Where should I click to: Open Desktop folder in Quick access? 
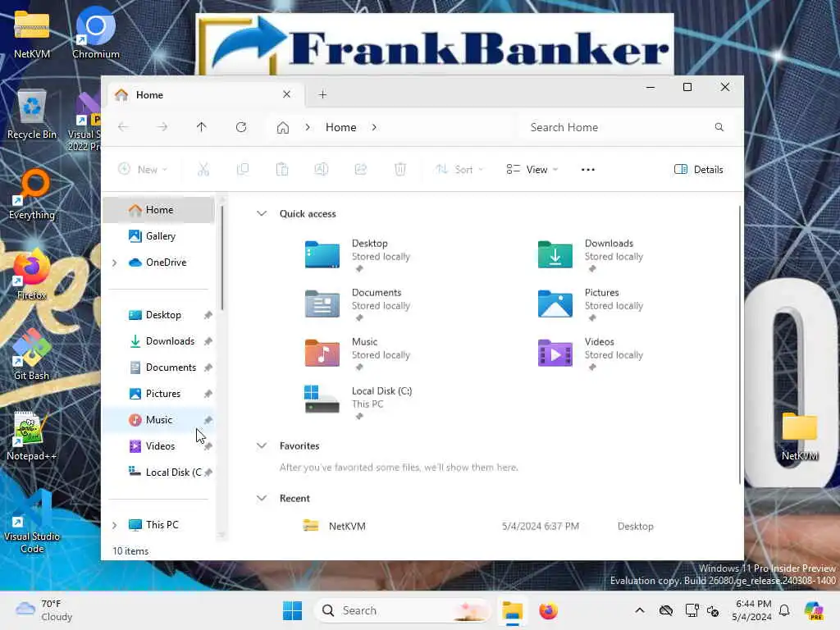pyautogui.click(x=358, y=255)
